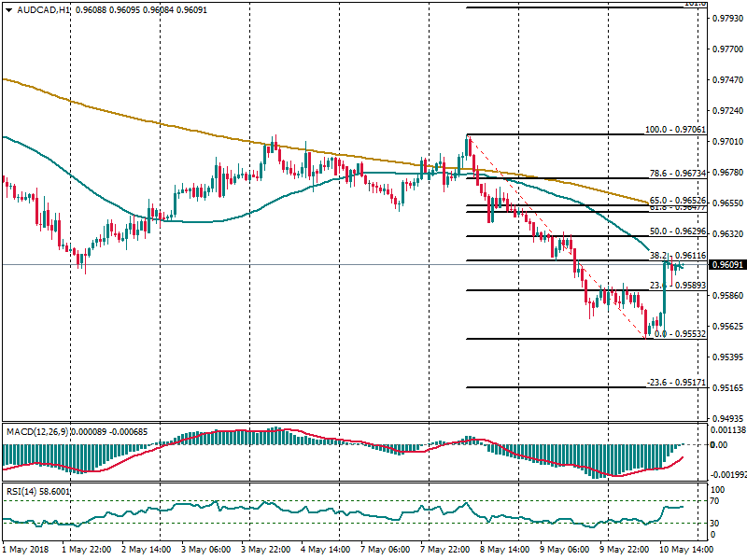Screen dimensions: 747x560
Task: Click the 3 May 22:00 time label
Action: click(x=267, y=551)
